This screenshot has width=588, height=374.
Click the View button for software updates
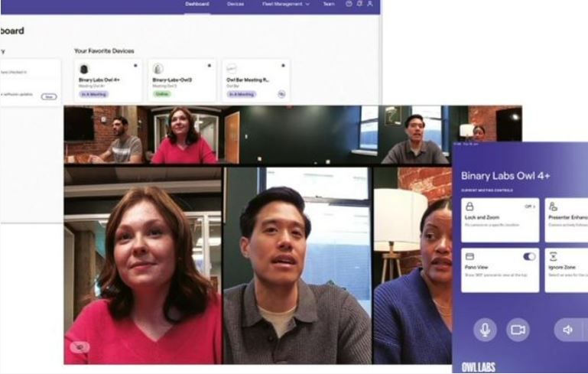(49, 97)
